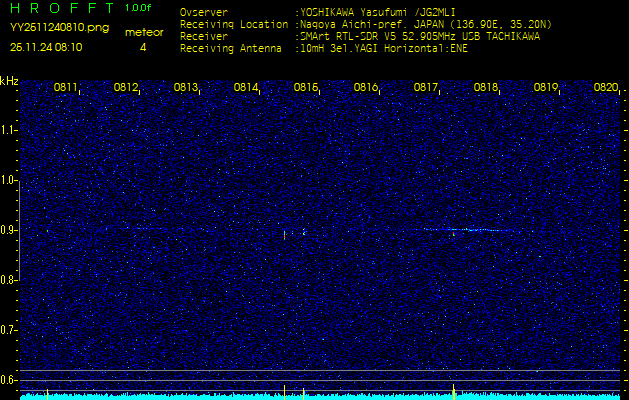Select the 1.0 kHz frequency label

tap(9, 180)
